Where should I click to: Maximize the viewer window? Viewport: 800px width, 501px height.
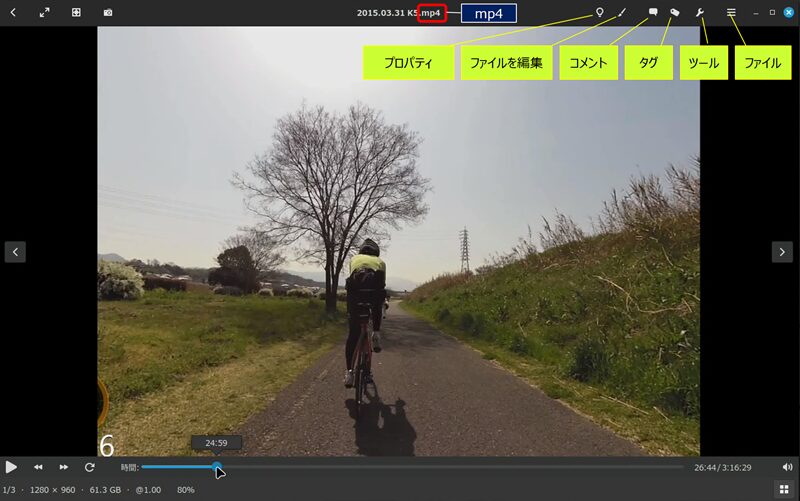pos(772,12)
